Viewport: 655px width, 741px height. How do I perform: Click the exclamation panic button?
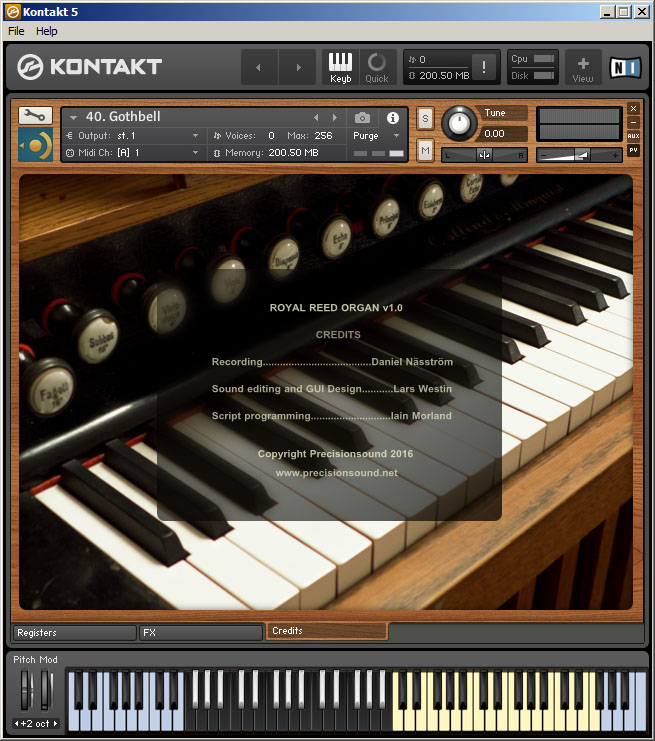coord(483,67)
